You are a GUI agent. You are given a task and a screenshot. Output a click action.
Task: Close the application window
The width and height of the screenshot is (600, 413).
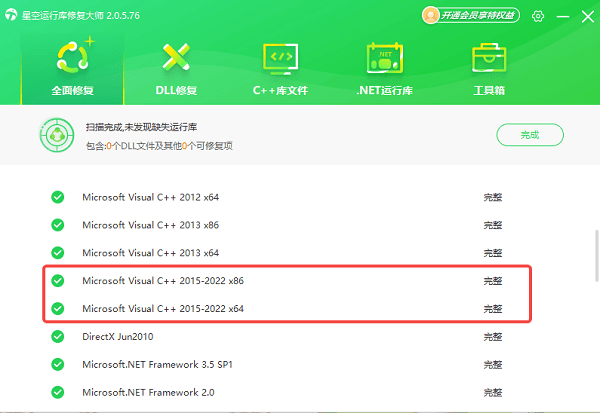(588, 16)
